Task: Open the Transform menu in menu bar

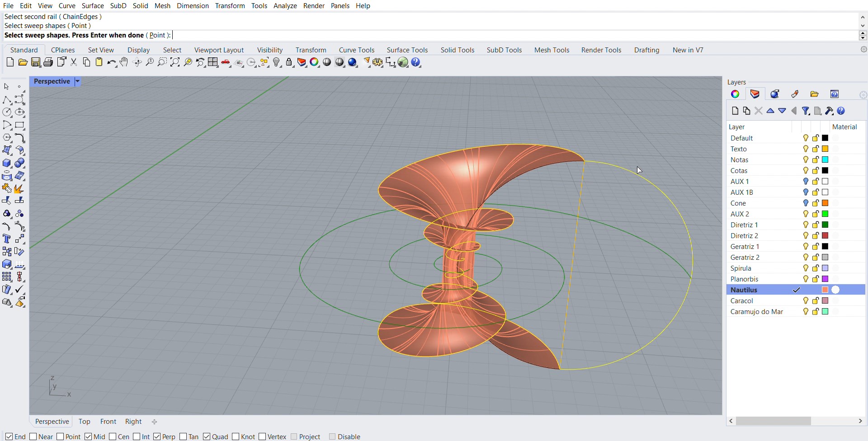Action: [x=230, y=5]
